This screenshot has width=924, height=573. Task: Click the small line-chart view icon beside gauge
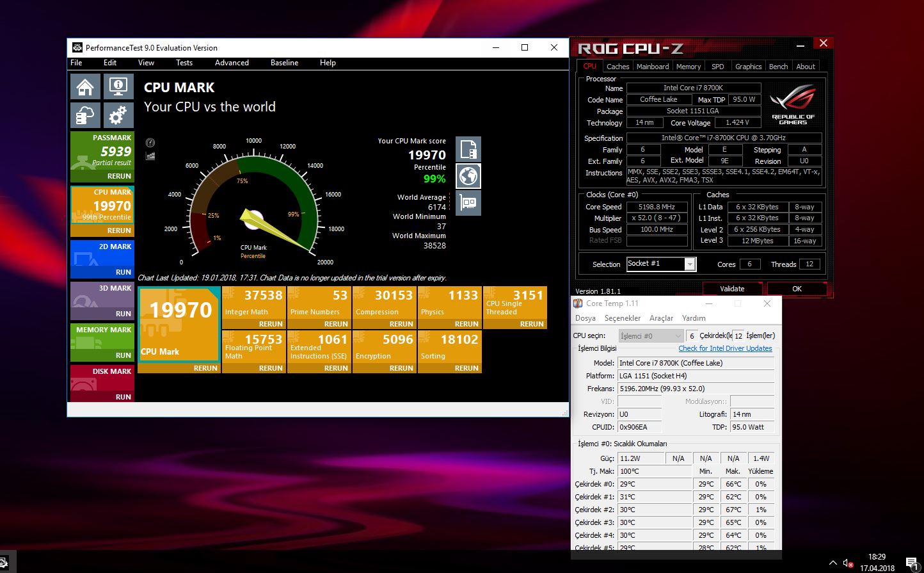pyautogui.click(x=150, y=156)
